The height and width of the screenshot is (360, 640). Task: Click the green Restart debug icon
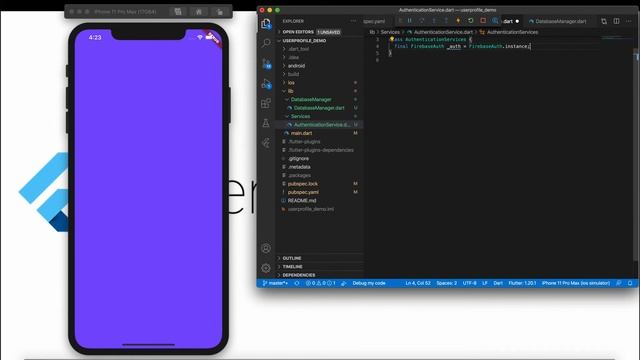click(471, 21)
